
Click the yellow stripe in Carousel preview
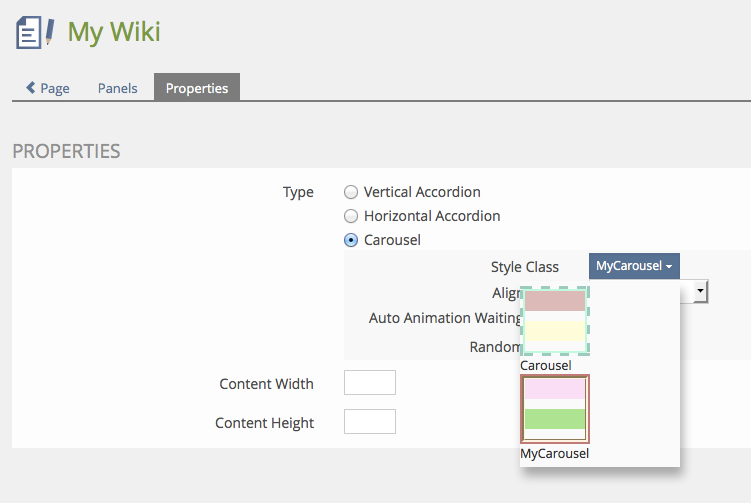(555, 331)
